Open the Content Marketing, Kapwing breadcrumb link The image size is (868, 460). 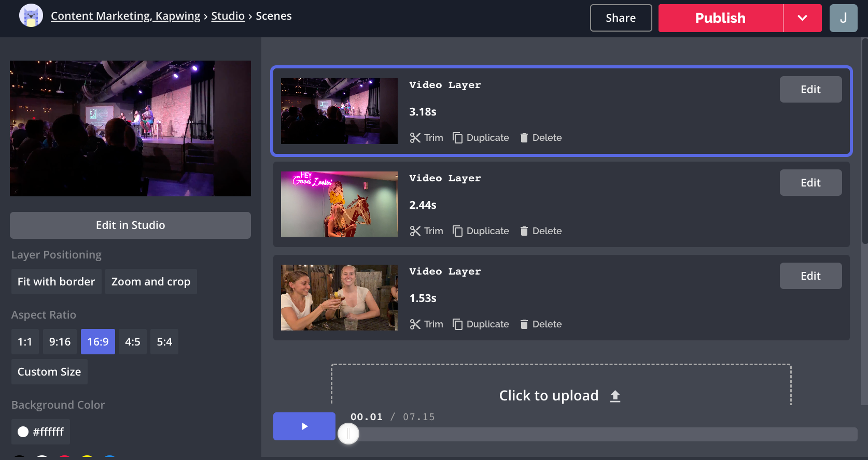[125, 16]
